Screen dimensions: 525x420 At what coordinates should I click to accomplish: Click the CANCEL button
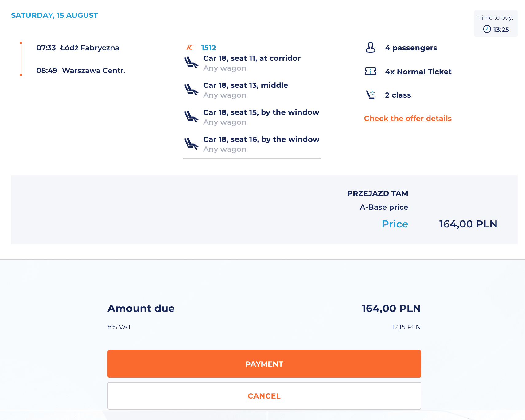tap(264, 396)
